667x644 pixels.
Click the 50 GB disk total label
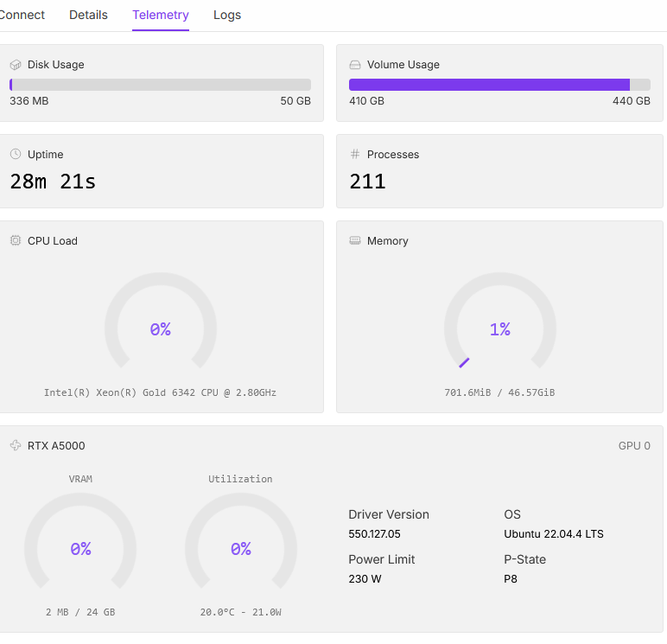pyautogui.click(x=295, y=101)
